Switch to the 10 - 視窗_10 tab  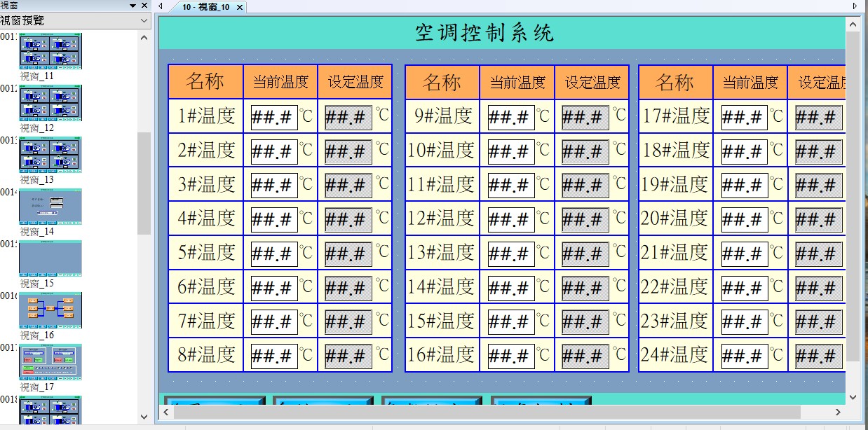pyautogui.click(x=205, y=7)
